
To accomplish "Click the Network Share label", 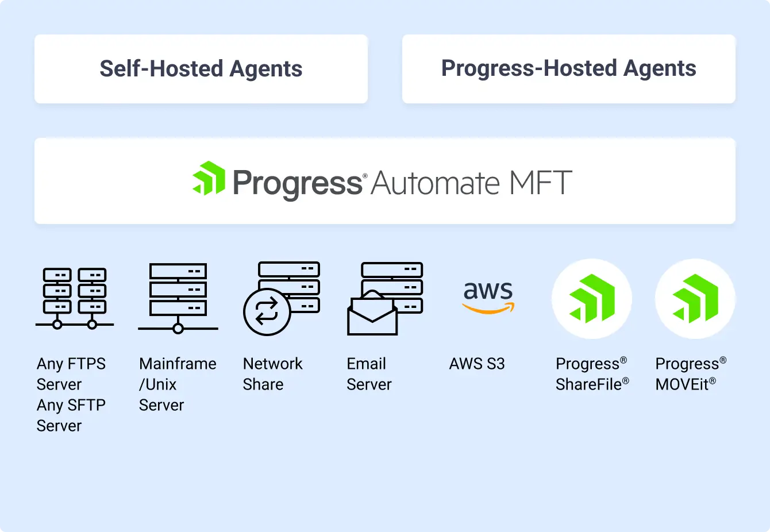I will point(272,374).
